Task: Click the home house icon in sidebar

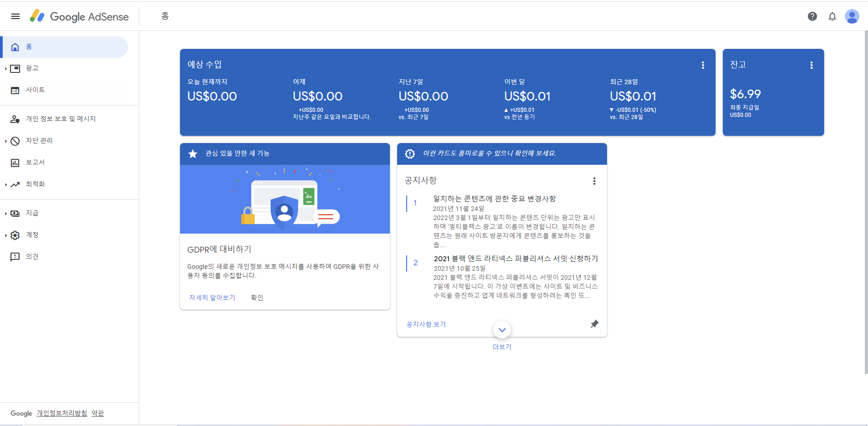Action: 15,47
